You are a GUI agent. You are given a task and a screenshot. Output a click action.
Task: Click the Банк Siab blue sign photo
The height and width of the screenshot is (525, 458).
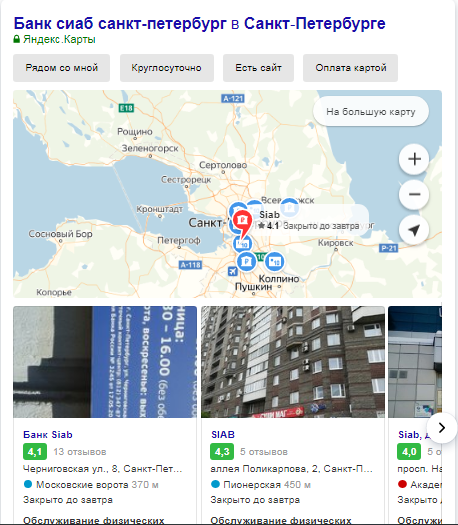pos(105,362)
